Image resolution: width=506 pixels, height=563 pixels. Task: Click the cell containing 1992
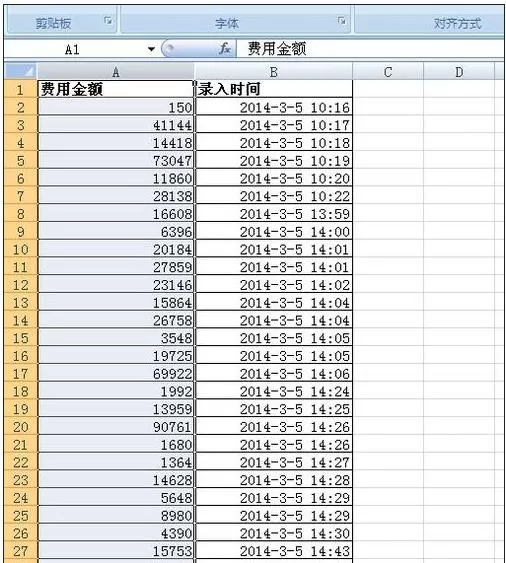116,391
